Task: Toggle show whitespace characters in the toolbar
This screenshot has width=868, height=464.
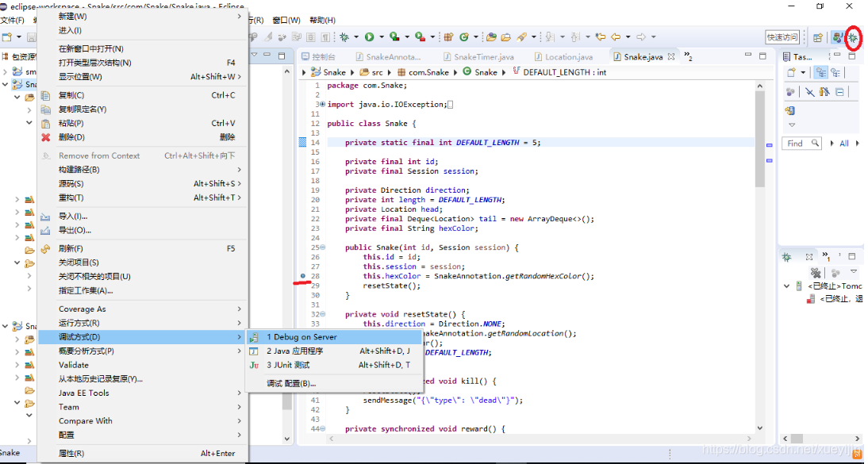Action: [325, 36]
